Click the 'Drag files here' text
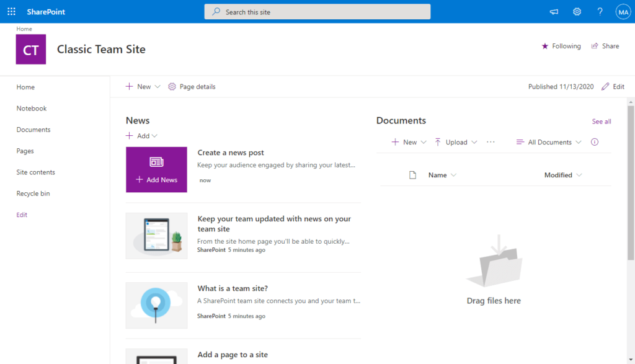635x364 pixels. 494,301
